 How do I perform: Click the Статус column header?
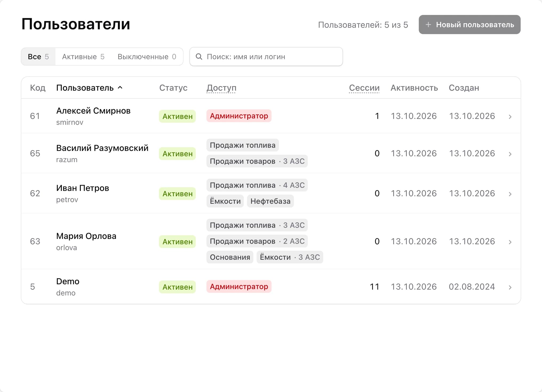173,88
